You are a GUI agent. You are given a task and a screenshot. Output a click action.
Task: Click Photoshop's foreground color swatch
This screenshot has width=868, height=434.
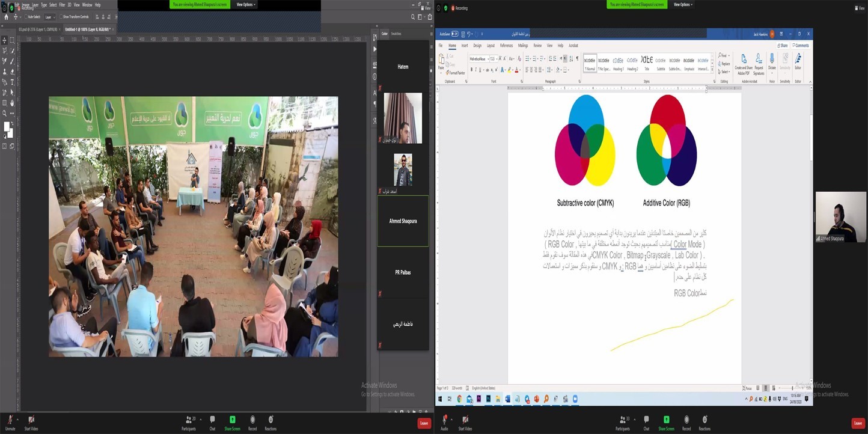tap(7, 126)
